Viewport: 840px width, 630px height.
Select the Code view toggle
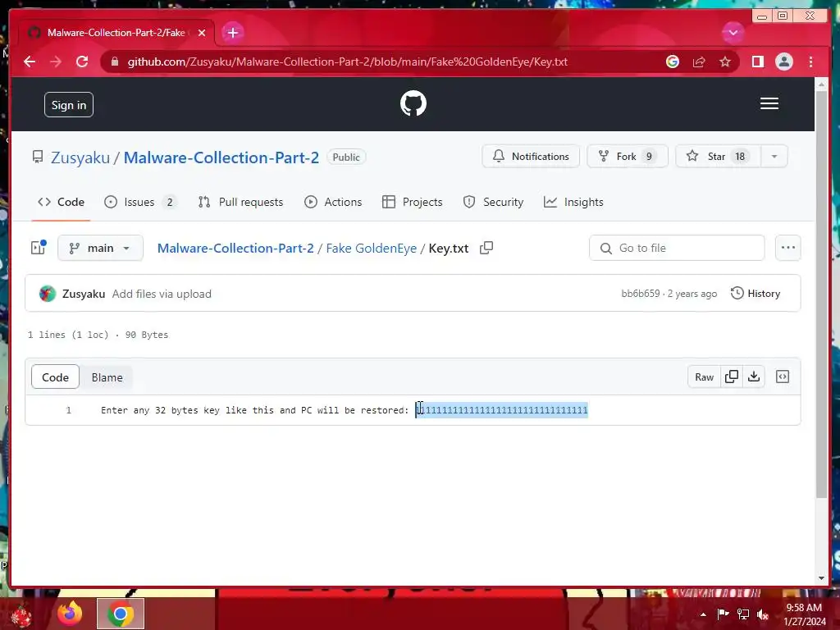coord(55,377)
